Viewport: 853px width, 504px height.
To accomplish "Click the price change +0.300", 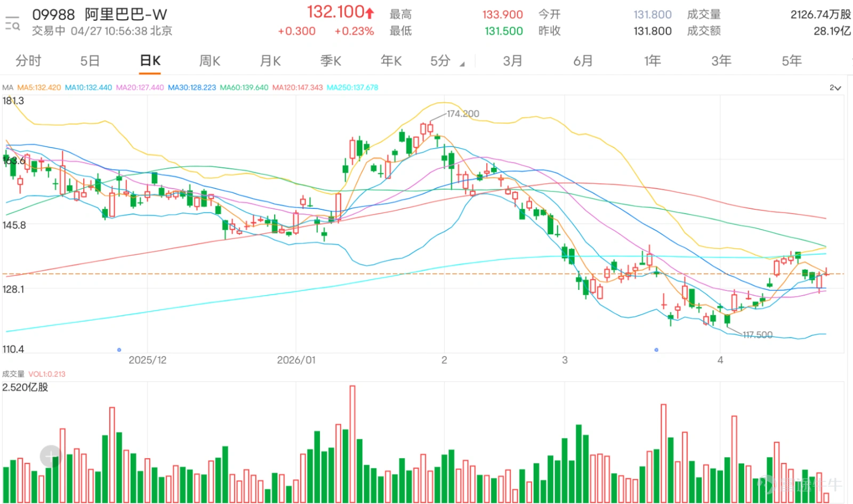I will tap(296, 31).
